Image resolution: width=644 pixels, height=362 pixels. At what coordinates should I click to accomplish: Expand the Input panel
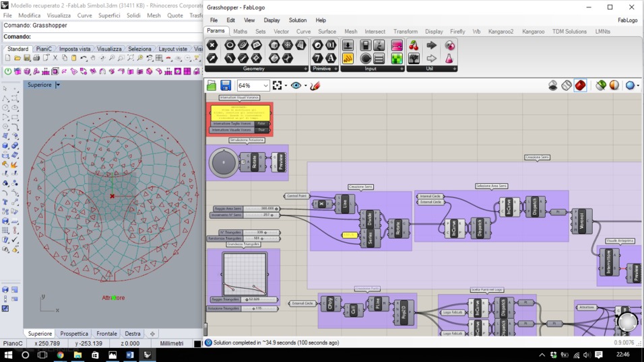point(401,69)
